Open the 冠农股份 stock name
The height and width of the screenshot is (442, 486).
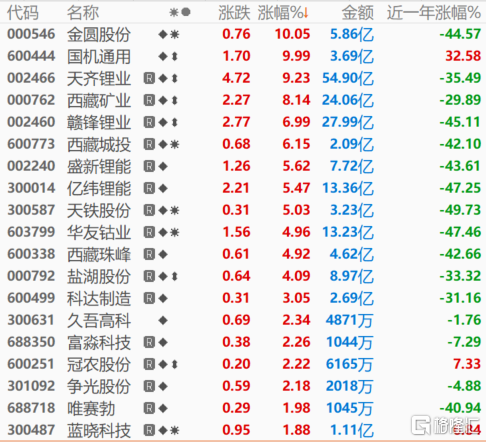tap(99, 364)
